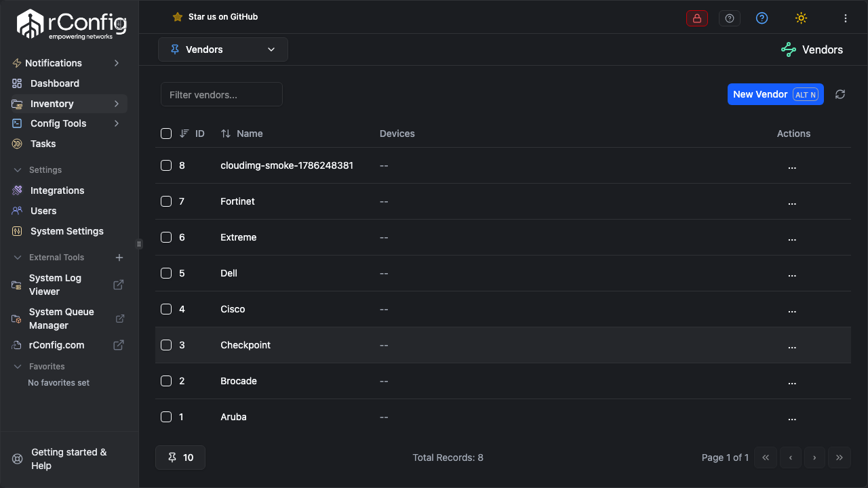Go to the next page

point(814,457)
